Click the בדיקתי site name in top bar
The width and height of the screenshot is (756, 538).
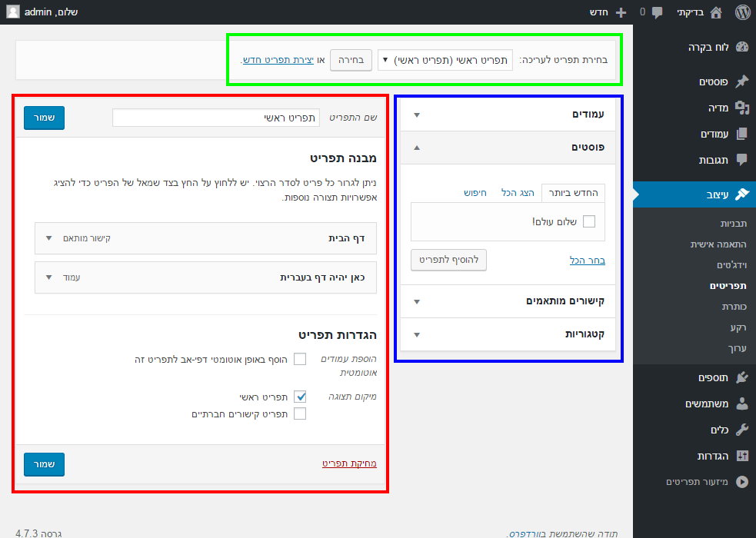tap(691, 12)
